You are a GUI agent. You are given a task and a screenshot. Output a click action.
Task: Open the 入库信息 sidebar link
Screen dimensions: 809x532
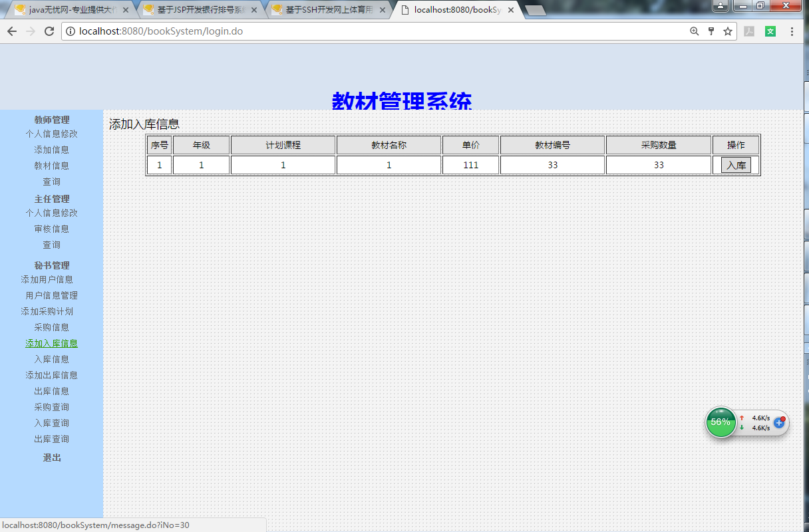[x=52, y=359]
